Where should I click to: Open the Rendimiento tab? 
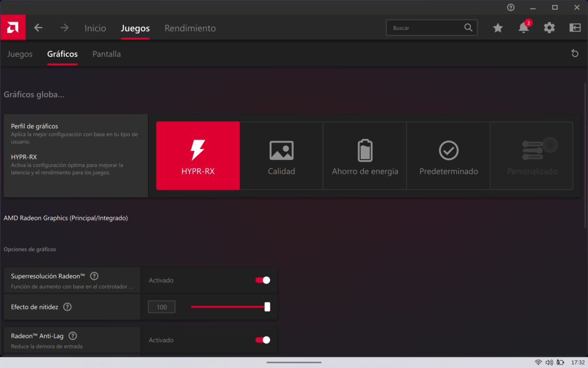(x=190, y=28)
